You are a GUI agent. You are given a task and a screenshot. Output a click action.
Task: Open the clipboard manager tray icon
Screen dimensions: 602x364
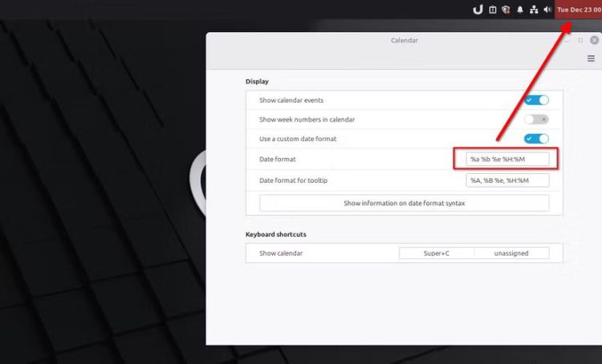pos(492,10)
